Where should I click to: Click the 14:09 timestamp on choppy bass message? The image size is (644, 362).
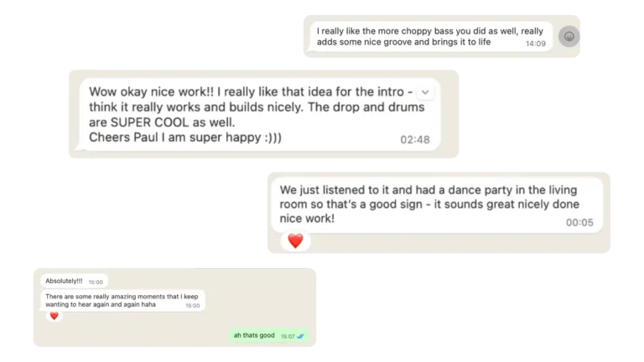[535, 43]
